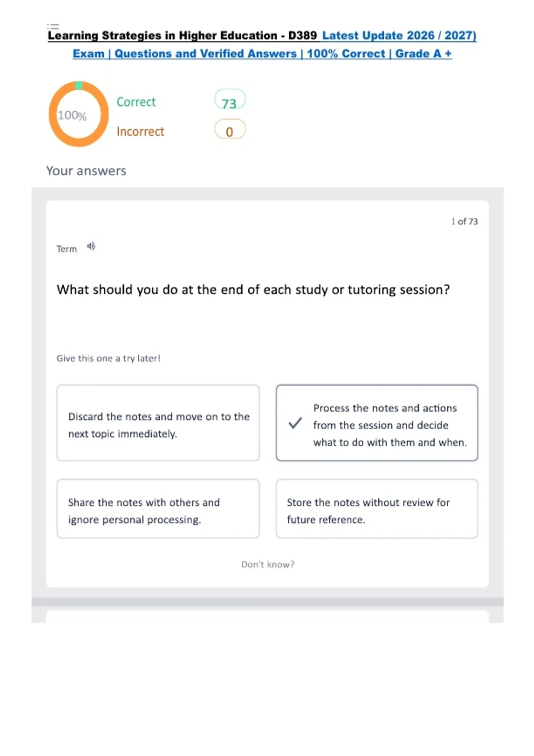Select answer 'Process the notes and actions'
Image resolution: width=534 pixels, height=756 pixels.
(377, 423)
